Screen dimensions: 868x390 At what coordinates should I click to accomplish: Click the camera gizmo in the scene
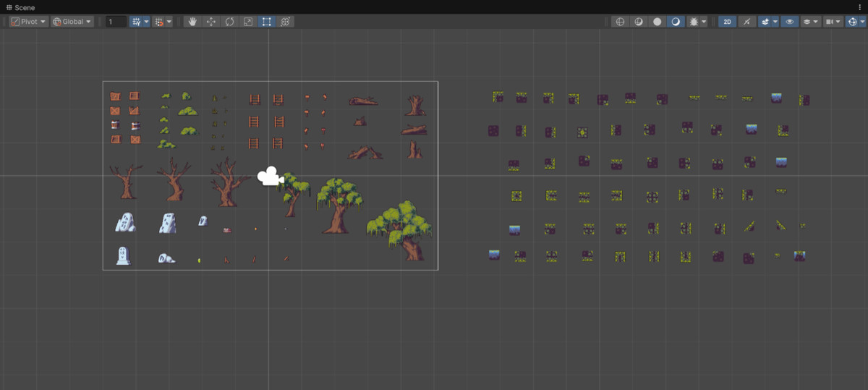coord(270,177)
